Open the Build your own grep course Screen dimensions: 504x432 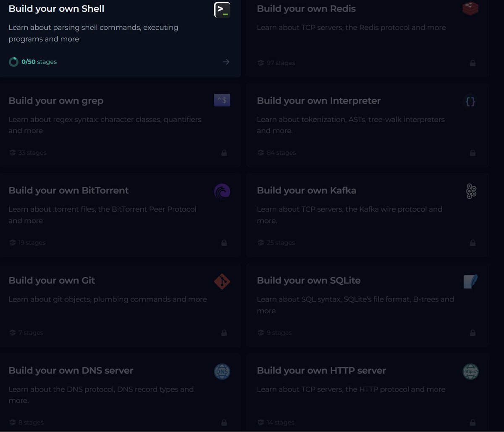click(x=120, y=125)
